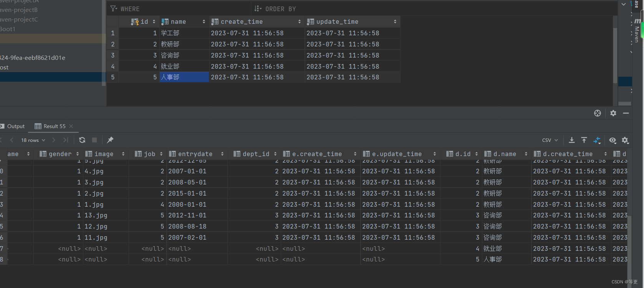Select the 学工部 name cell
644x288 pixels.
click(184, 33)
